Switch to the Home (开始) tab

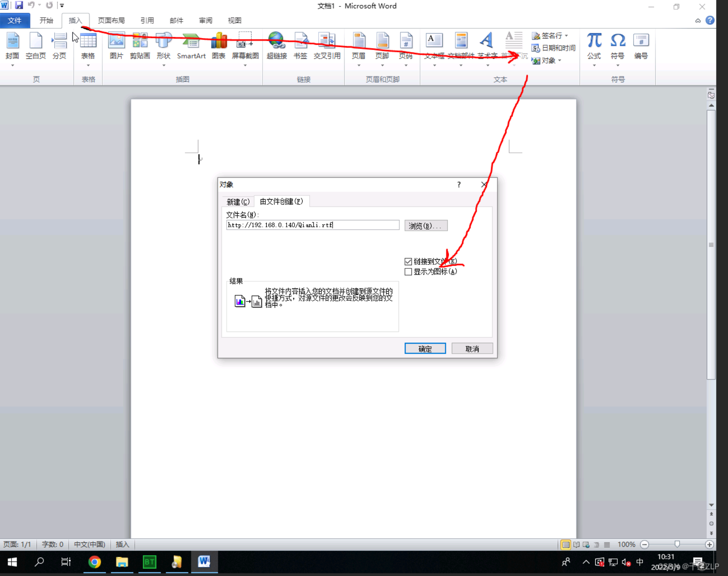coord(46,20)
